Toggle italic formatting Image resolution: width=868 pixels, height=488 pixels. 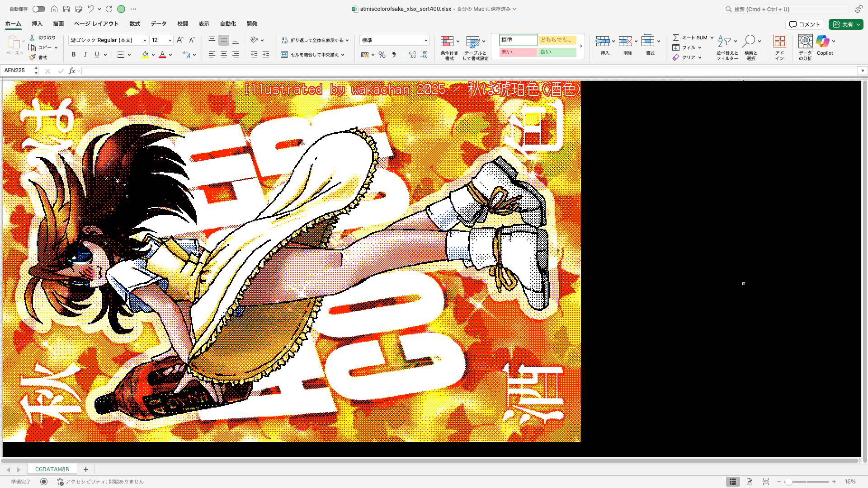point(85,55)
